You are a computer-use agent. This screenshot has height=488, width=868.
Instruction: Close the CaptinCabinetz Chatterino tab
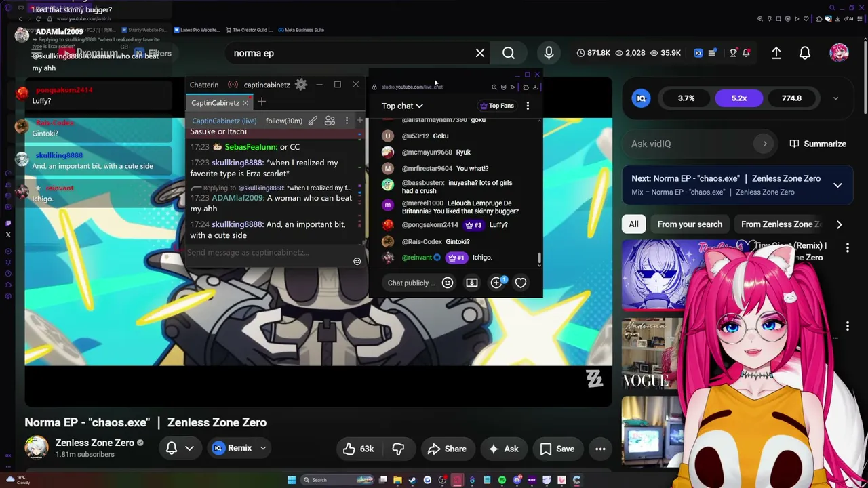(245, 102)
